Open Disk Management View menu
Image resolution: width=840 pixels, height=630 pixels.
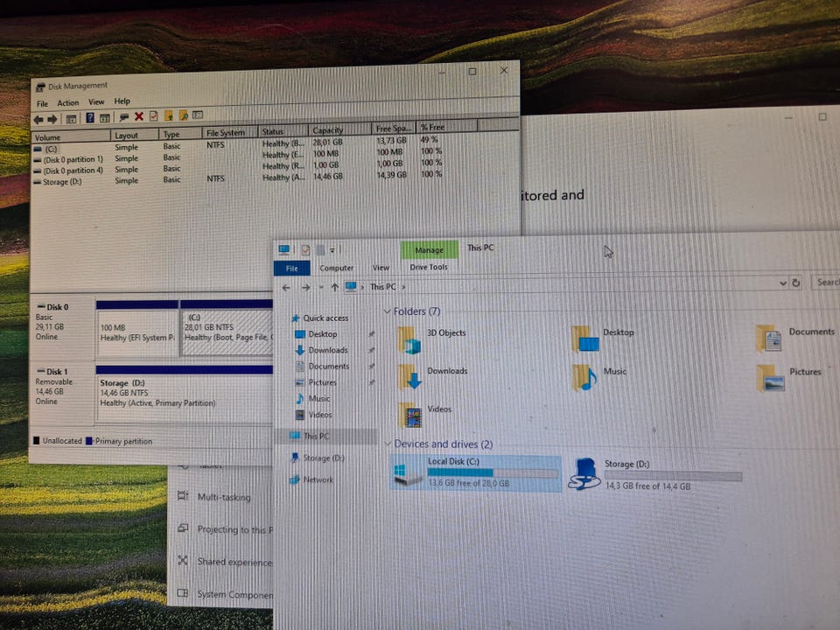click(96, 101)
